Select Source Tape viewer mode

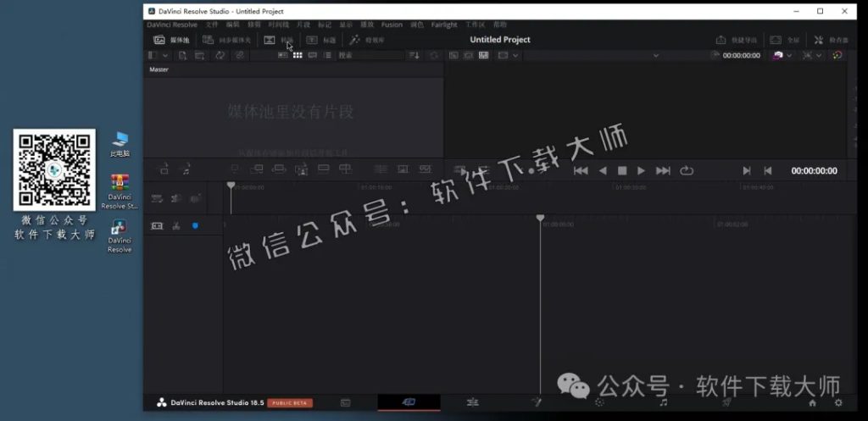click(468, 55)
